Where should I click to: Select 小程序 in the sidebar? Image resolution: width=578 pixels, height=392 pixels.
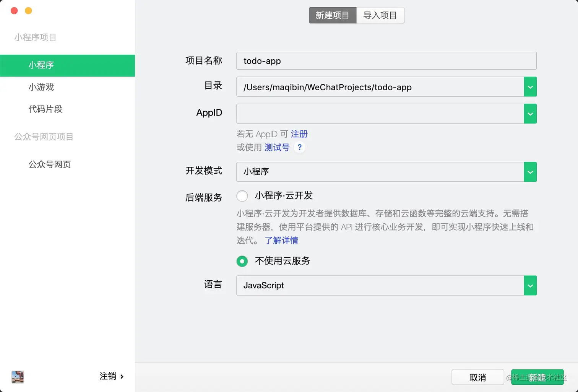click(x=41, y=65)
